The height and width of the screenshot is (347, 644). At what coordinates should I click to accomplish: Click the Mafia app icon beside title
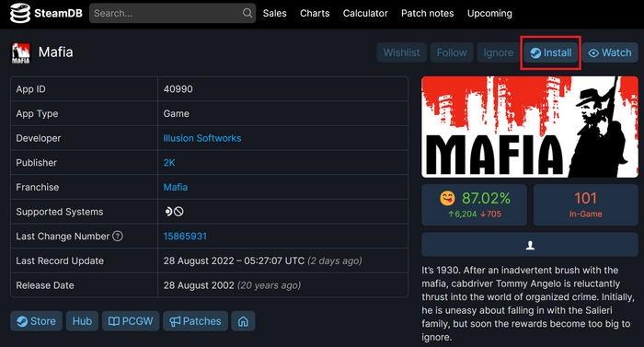20,53
